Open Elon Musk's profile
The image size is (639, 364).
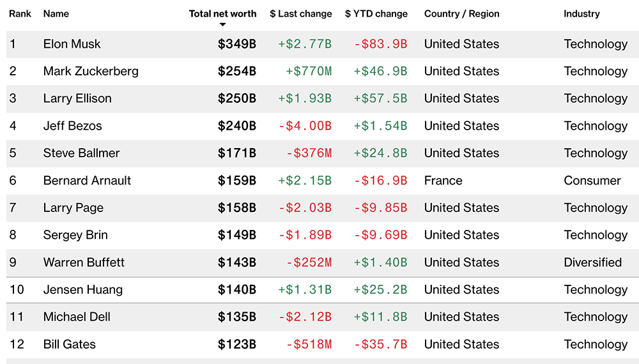click(72, 44)
